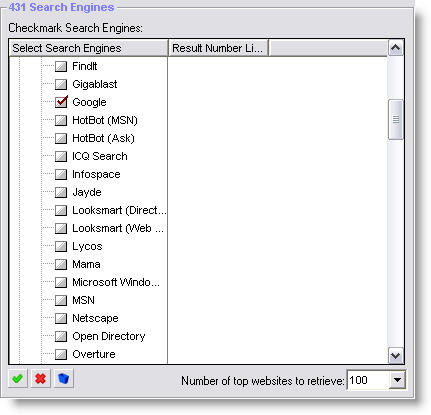Click the green checkmark select-all icon
This screenshot has height=415, width=431.
point(18,379)
